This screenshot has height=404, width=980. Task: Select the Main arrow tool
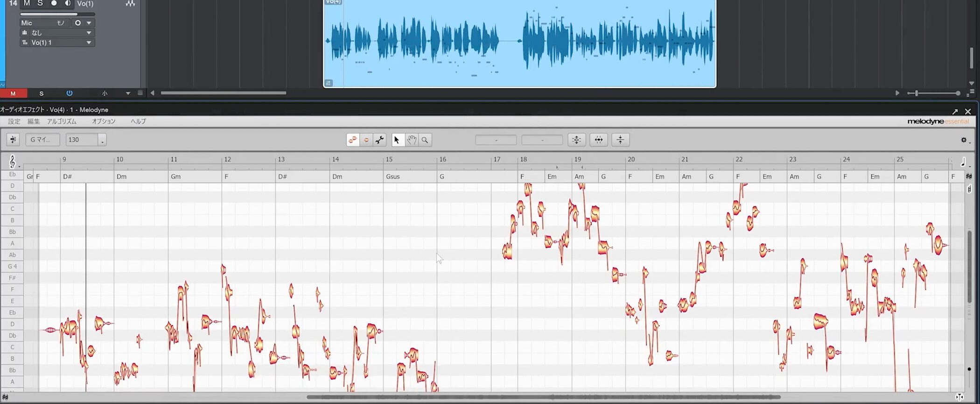click(x=397, y=140)
